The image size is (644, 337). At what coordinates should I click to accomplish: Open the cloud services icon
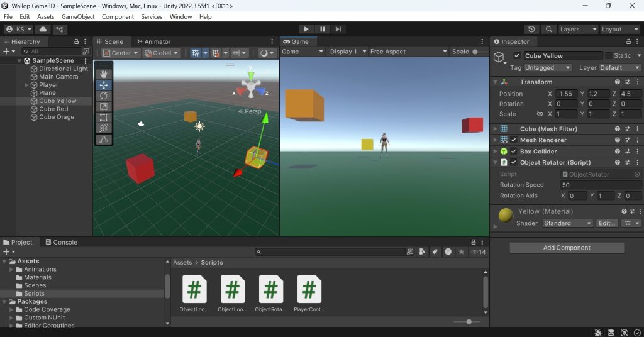pos(43,29)
